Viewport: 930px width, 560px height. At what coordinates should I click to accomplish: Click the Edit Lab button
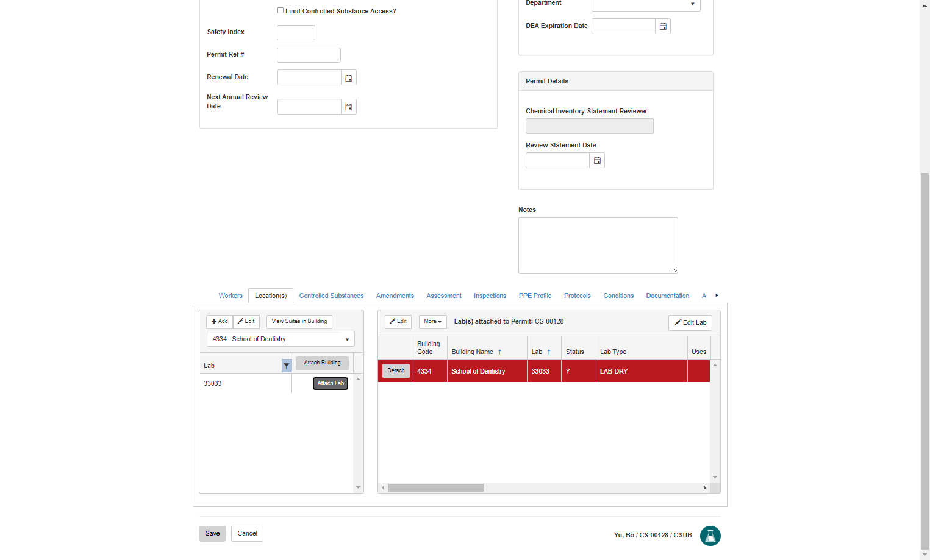click(690, 323)
